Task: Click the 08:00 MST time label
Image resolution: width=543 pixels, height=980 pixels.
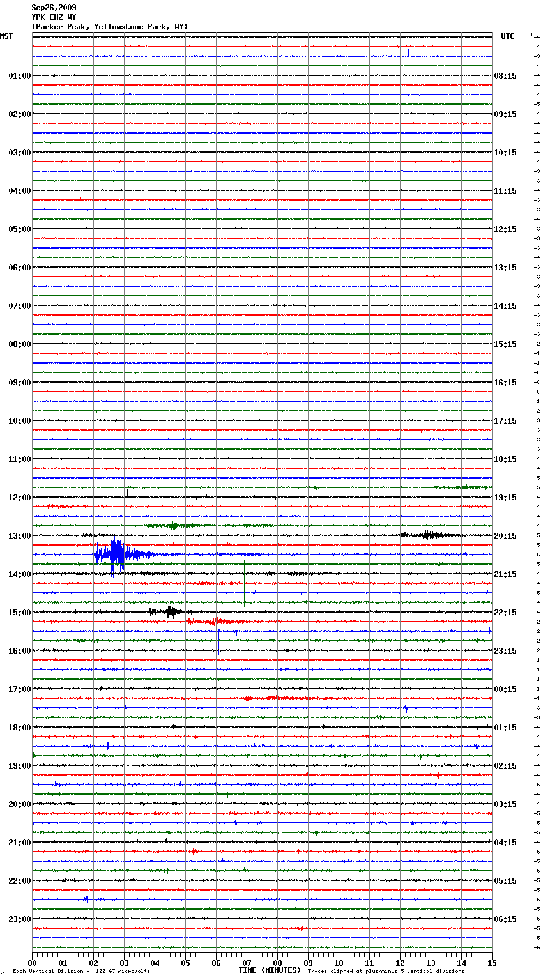Action: [x=20, y=344]
